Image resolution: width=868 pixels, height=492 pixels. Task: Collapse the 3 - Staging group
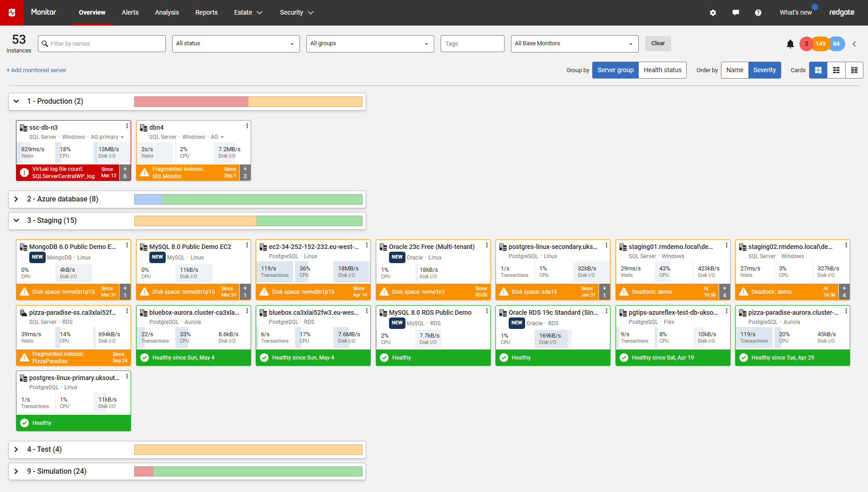tap(16, 221)
